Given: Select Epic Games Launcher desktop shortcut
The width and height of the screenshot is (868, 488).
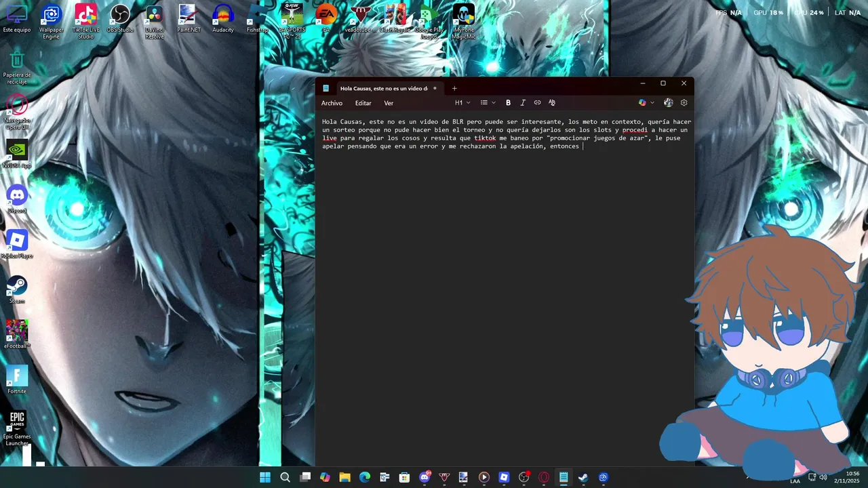Looking at the screenshot, I should click(17, 428).
